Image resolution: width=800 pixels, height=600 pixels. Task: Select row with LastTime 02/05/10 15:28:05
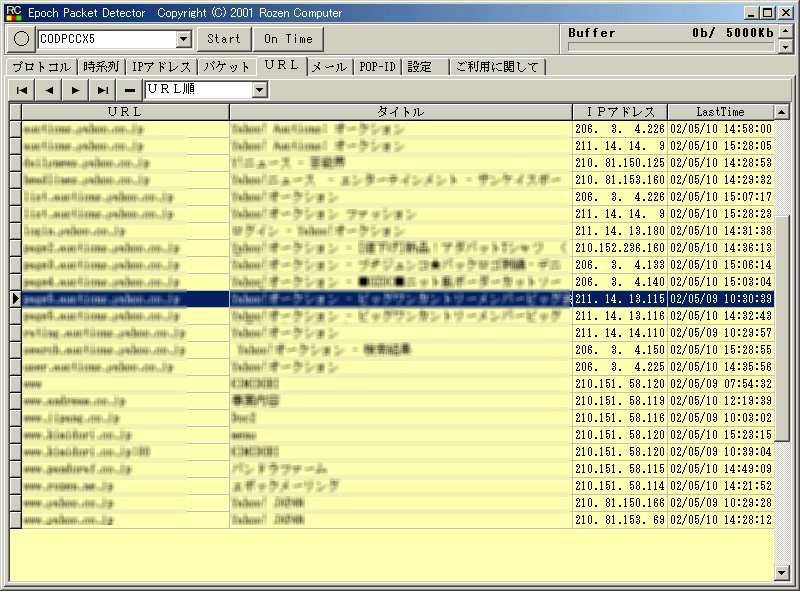[398, 146]
